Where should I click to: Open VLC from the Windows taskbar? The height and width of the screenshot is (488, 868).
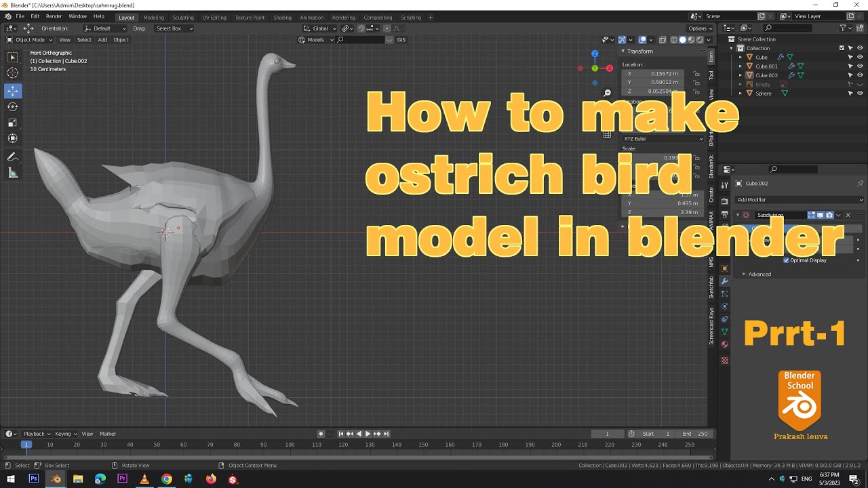point(144,479)
